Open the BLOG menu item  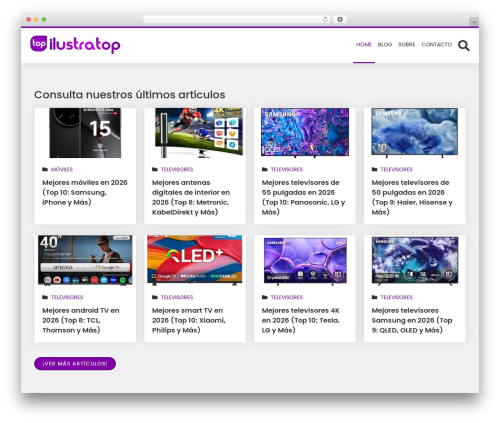385,44
